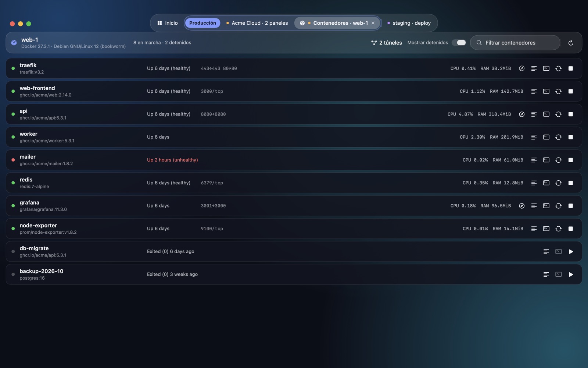Stop the traefik container
This screenshot has height=368, width=588.
pos(571,68)
